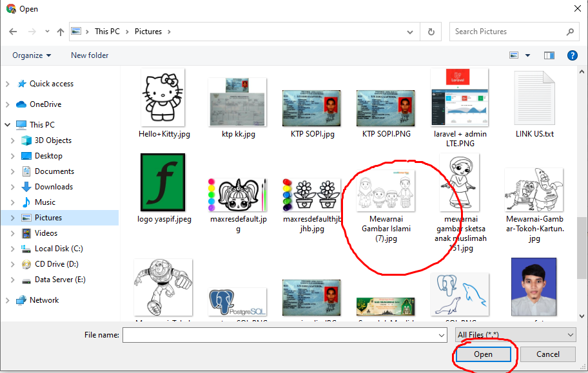The width and height of the screenshot is (588, 373).
Task: Select the KTP SOPI.PNG thumbnail
Action: click(x=386, y=108)
